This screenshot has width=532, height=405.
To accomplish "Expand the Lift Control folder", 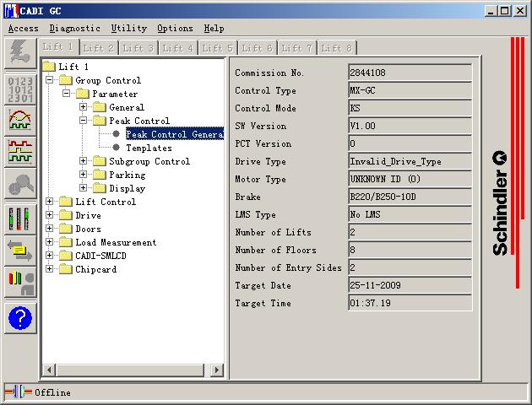I will click(50, 202).
